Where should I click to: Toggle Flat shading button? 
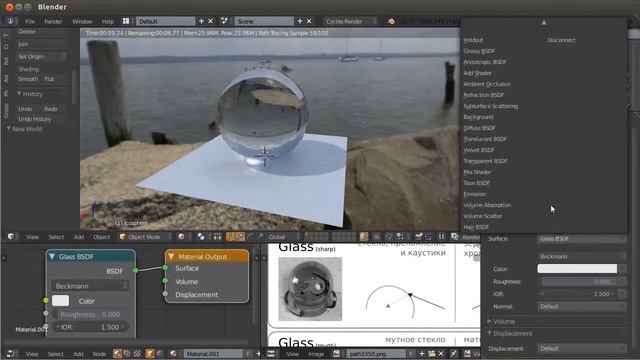coord(49,79)
